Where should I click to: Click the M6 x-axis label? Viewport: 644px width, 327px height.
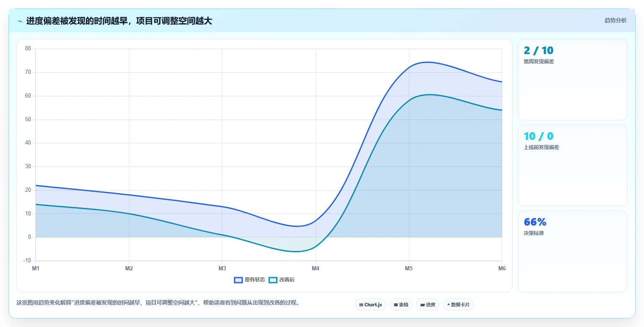tap(502, 268)
